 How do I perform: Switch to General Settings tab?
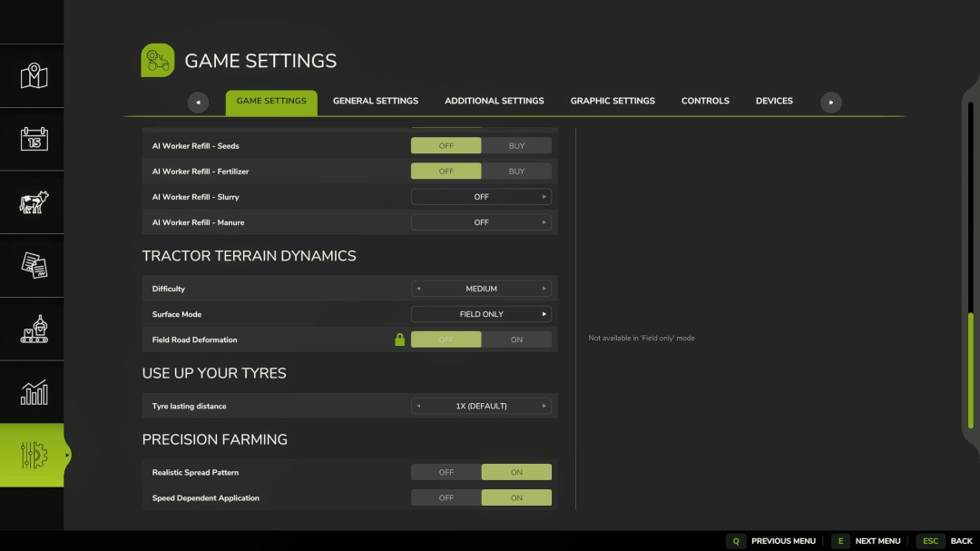376,101
